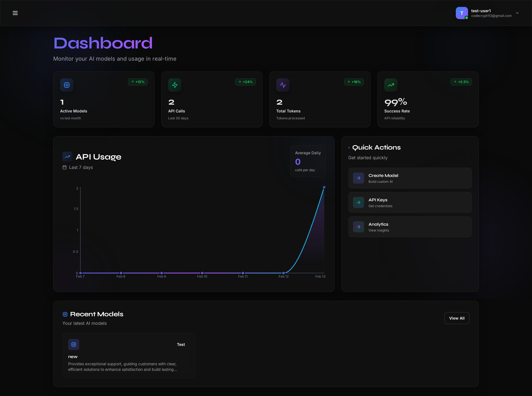Click the Feb 13 data point on chart
Image resolution: width=532 pixels, height=396 pixels.
[x=324, y=187]
